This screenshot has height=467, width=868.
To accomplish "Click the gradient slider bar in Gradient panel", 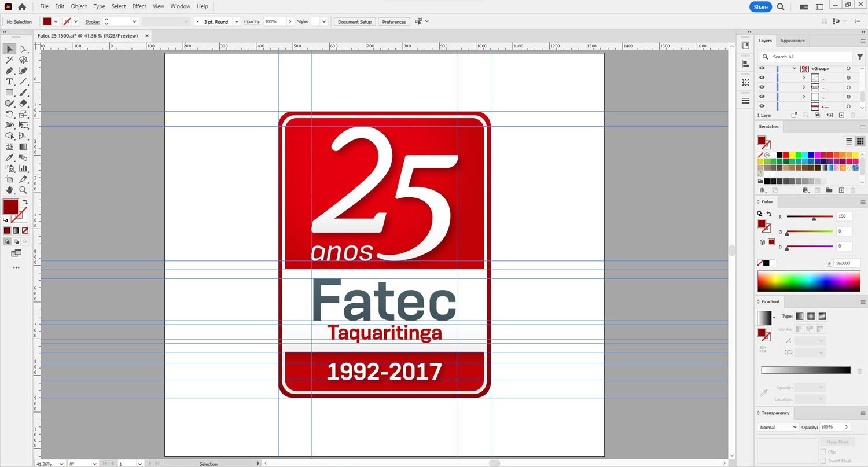I will coord(806,370).
